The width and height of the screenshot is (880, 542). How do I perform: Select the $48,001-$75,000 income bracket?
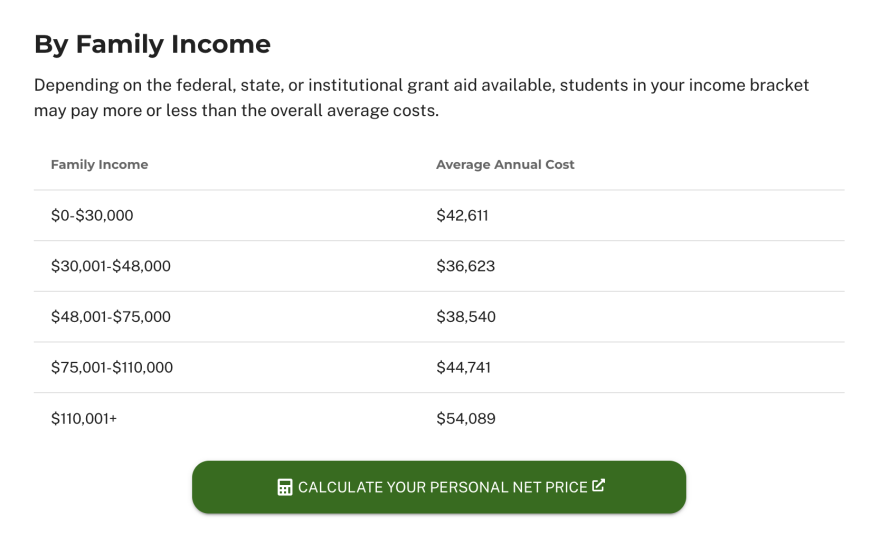click(x=110, y=317)
